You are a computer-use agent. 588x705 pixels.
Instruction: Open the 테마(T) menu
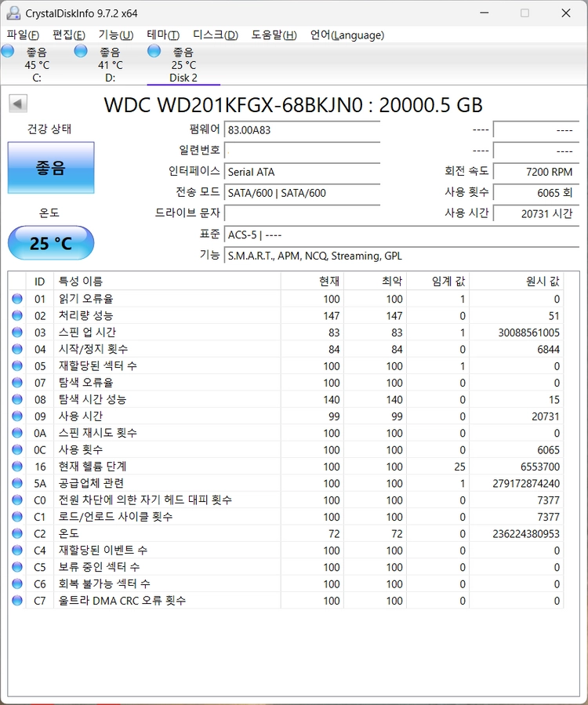click(x=163, y=35)
